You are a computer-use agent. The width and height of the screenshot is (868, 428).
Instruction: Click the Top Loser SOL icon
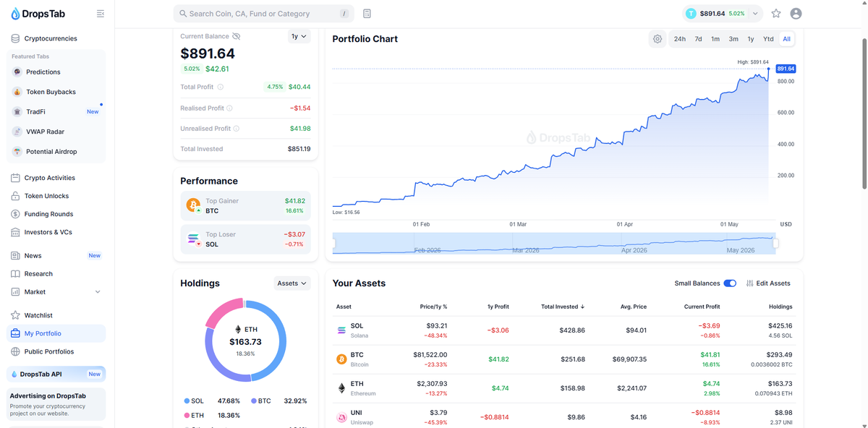tap(193, 239)
